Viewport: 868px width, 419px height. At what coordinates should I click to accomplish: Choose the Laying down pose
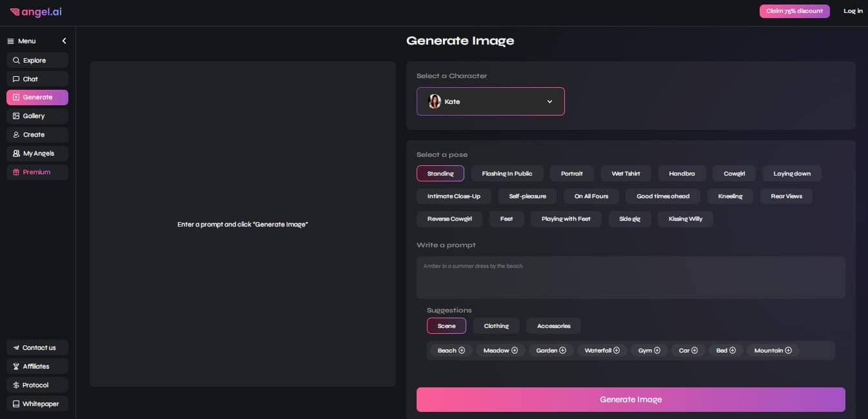792,174
